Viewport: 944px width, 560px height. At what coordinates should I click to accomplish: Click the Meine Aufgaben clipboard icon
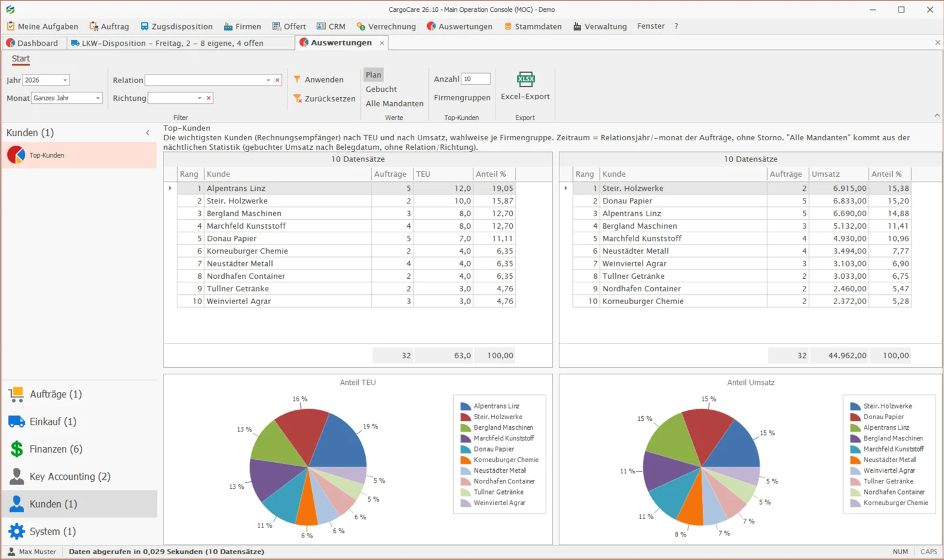[11, 27]
